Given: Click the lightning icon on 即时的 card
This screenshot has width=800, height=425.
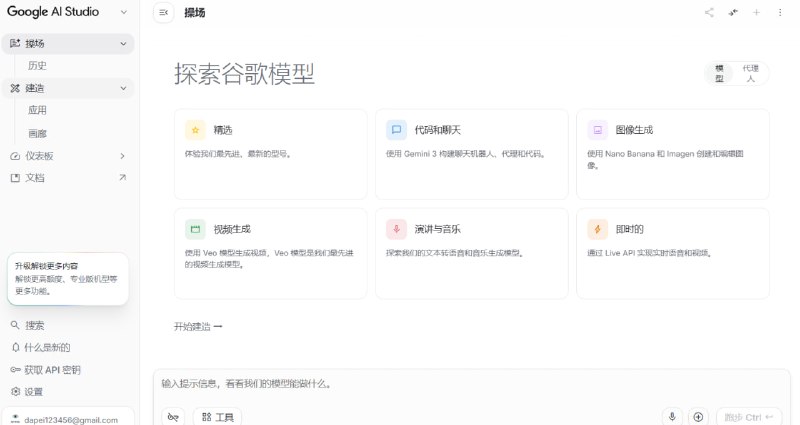Looking at the screenshot, I should point(597,229).
